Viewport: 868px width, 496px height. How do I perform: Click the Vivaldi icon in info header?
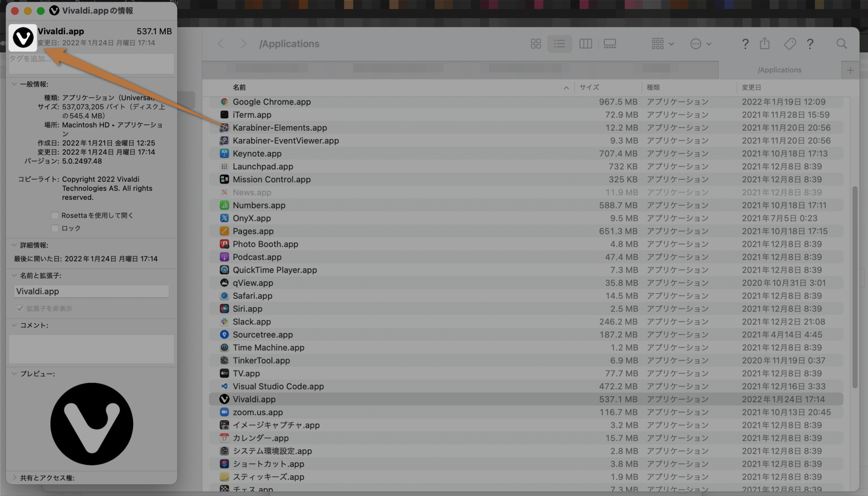coord(23,37)
